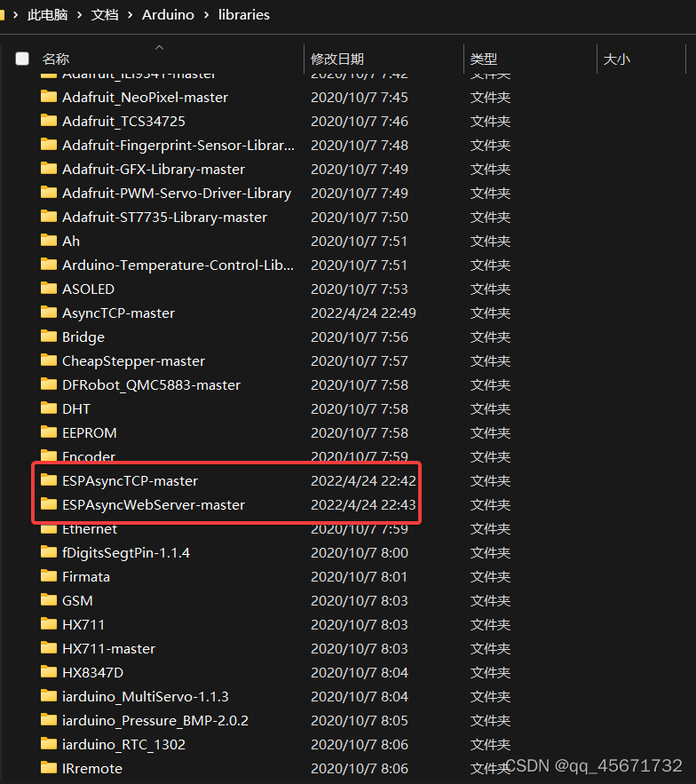Viewport: 696px width, 784px height.
Task: Click the date 2020/10/7 7:45
Action: pyautogui.click(x=360, y=97)
